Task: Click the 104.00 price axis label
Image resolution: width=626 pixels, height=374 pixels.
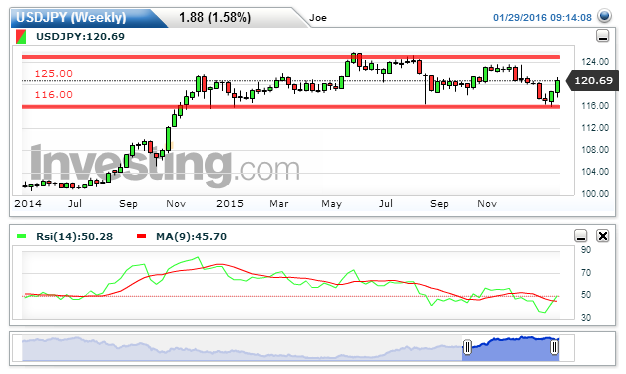Action: 595,172
